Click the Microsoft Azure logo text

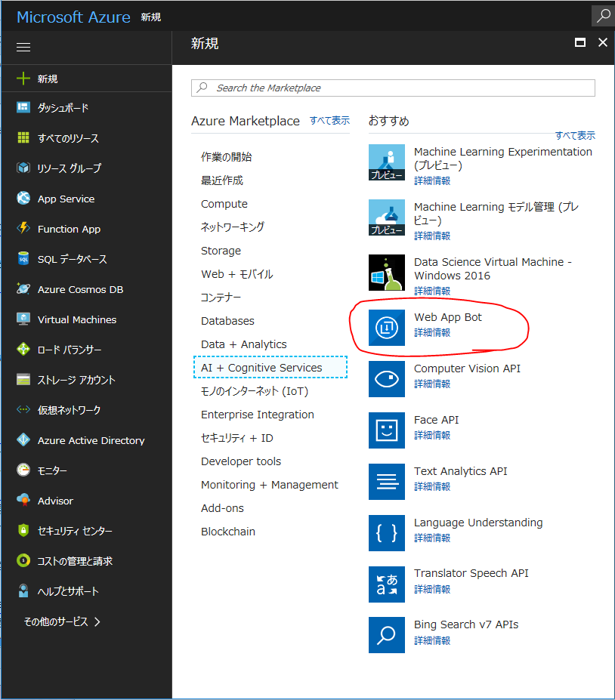[73, 17]
